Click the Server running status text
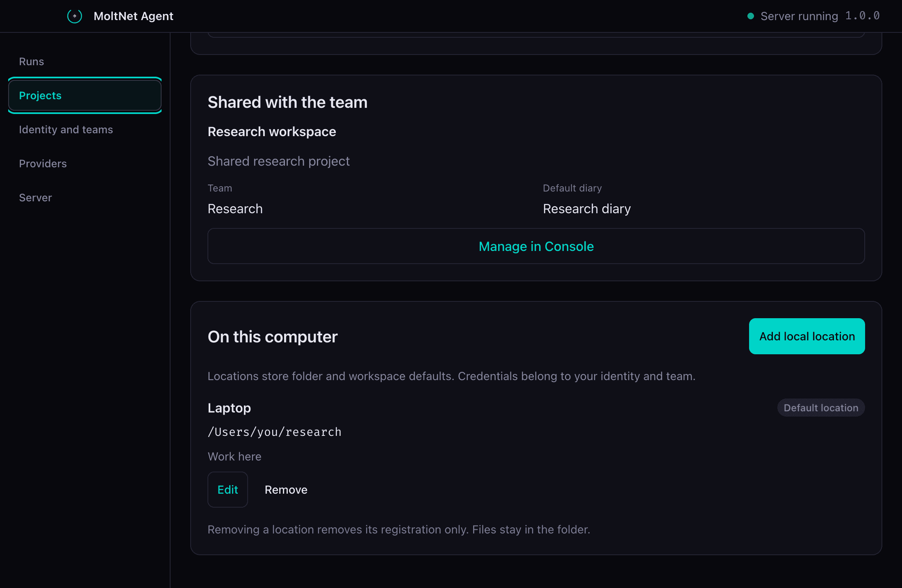 (x=799, y=16)
